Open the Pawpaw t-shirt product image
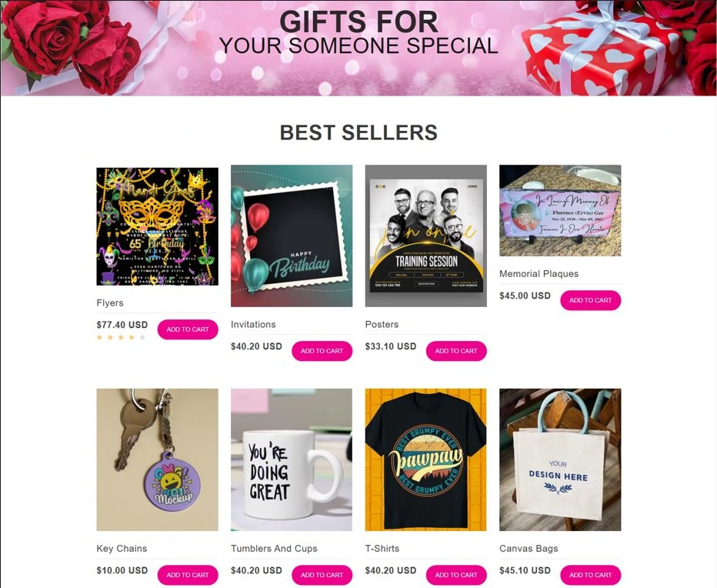 coord(425,460)
